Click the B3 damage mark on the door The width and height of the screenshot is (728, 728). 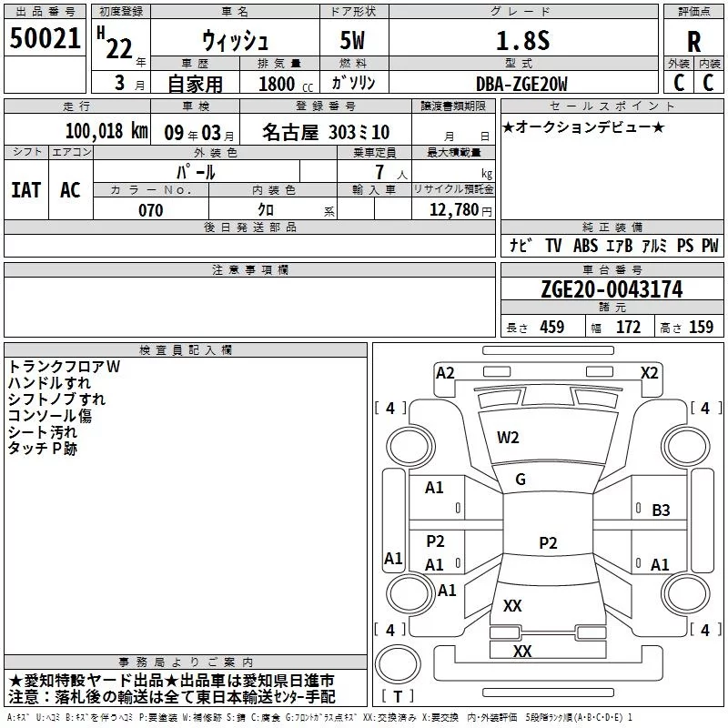coord(662,511)
